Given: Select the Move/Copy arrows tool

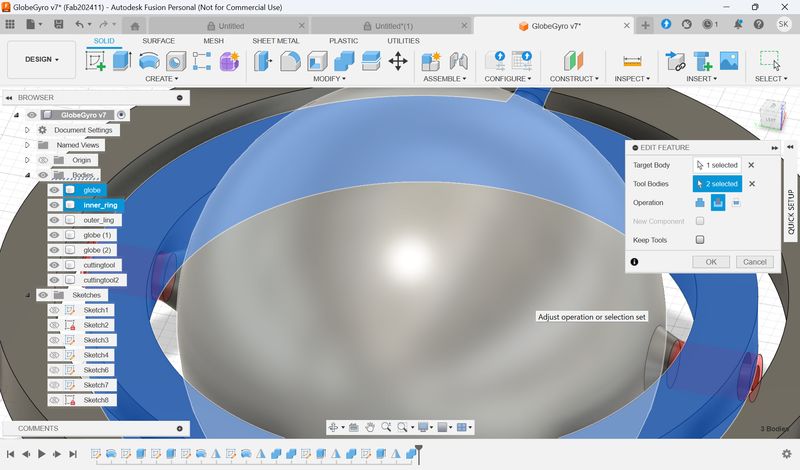Looking at the screenshot, I should coord(397,61).
